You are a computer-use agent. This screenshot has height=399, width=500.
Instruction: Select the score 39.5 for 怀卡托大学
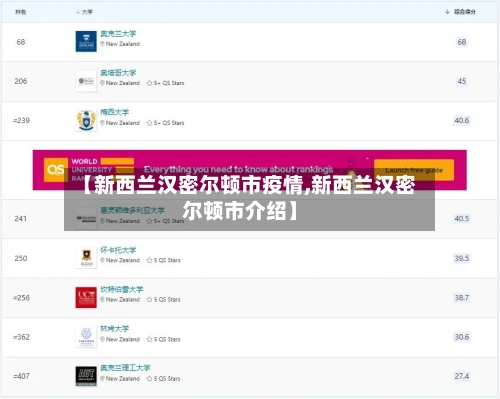(x=462, y=258)
